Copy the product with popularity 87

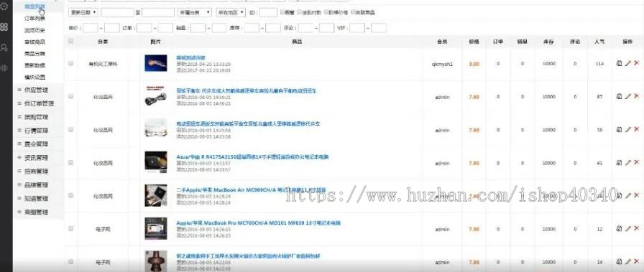pyautogui.click(x=619, y=96)
